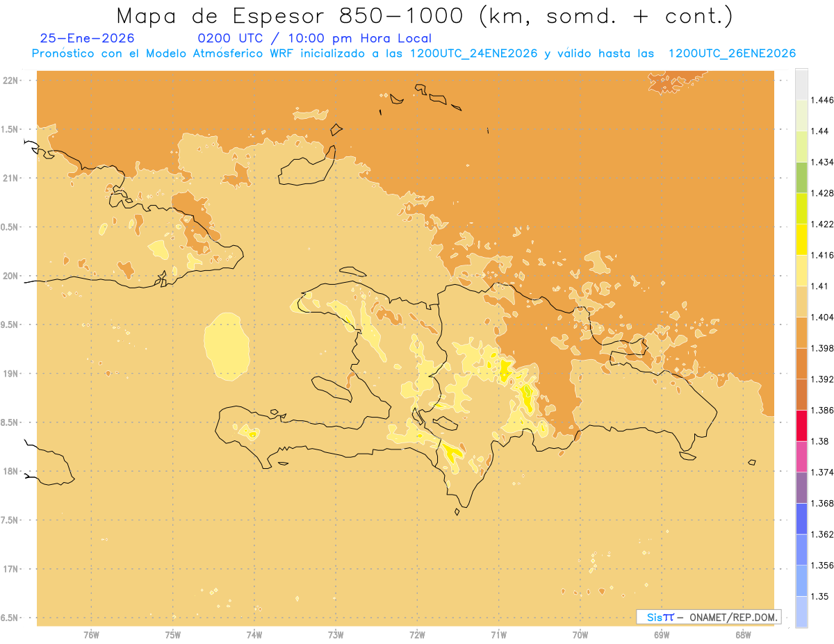Click the '9.5N' latitude tick label
Viewport: 834px width, 644px height.
coord(10,324)
